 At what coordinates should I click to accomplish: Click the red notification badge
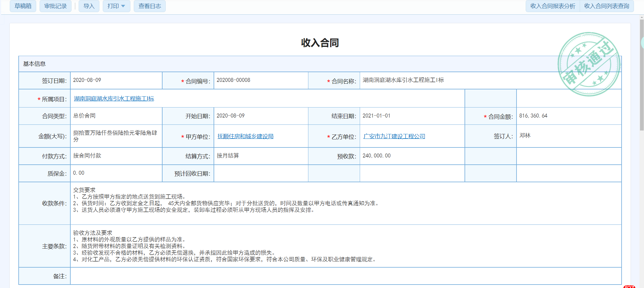coord(629,287)
